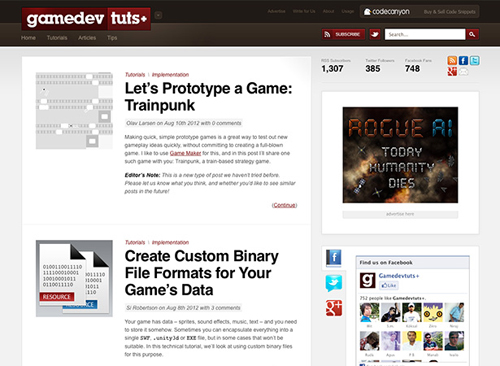Viewport: 500px width, 366px height.
Task: Click the 'advertise here' bar
Action: tap(400, 214)
